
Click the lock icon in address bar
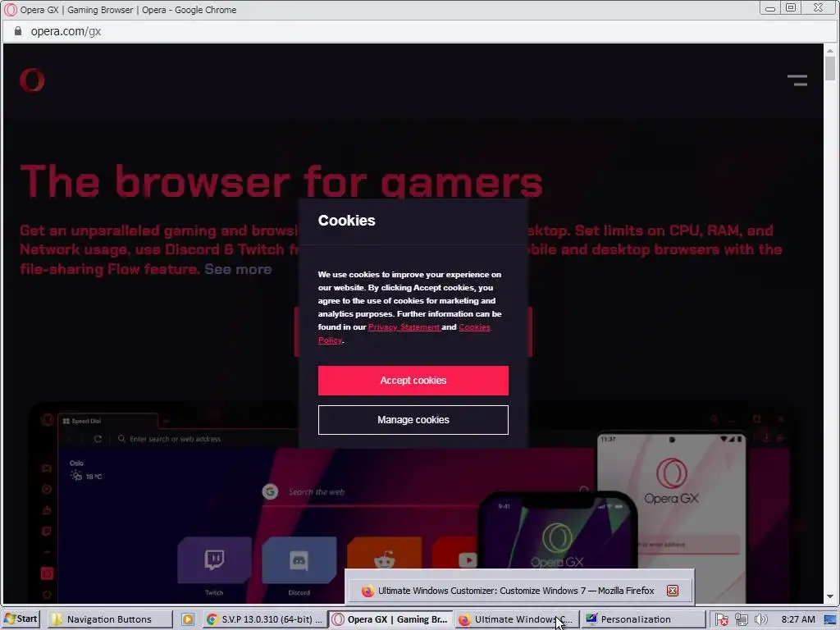point(18,31)
